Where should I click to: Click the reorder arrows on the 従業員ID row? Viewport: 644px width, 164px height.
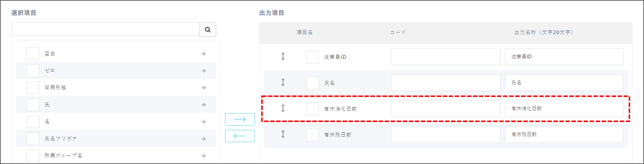point(283,57)
